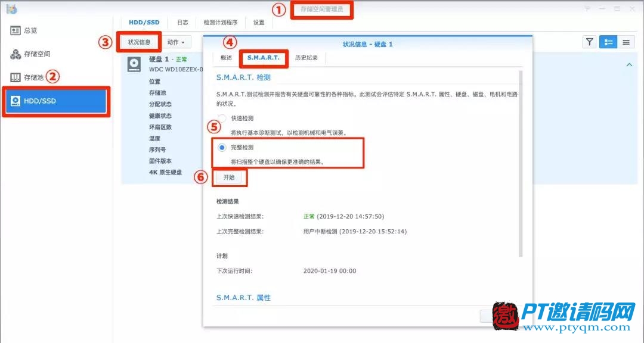Viewport: 644px width, 343px height.
Task: Open the 动作 dropdown menu
Action: tap(176, 42)
